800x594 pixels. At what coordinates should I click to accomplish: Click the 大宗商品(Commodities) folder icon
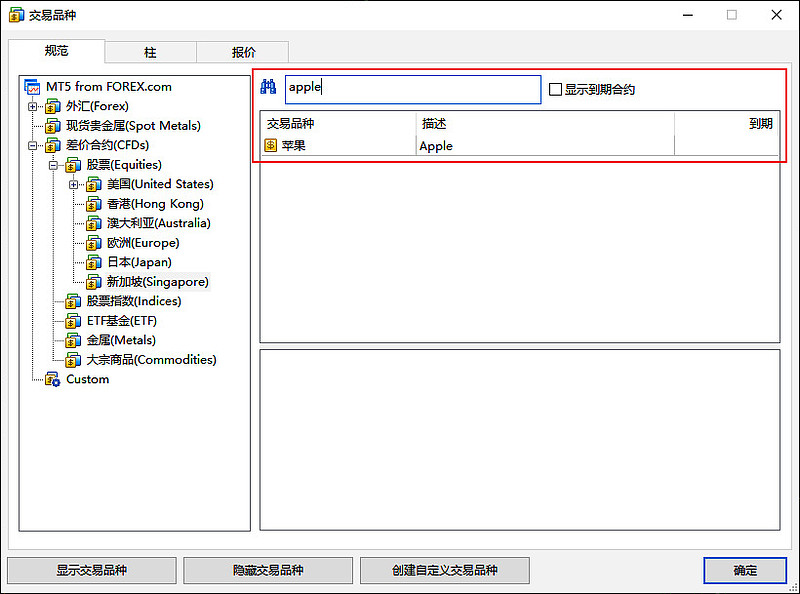[73, 360]
